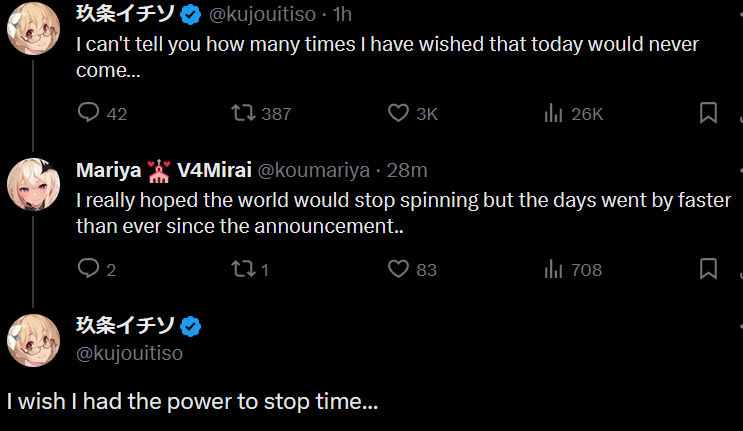Open the @kujouitiso handle under bottom tweet

pyautogui.click(x=129, y=353)
